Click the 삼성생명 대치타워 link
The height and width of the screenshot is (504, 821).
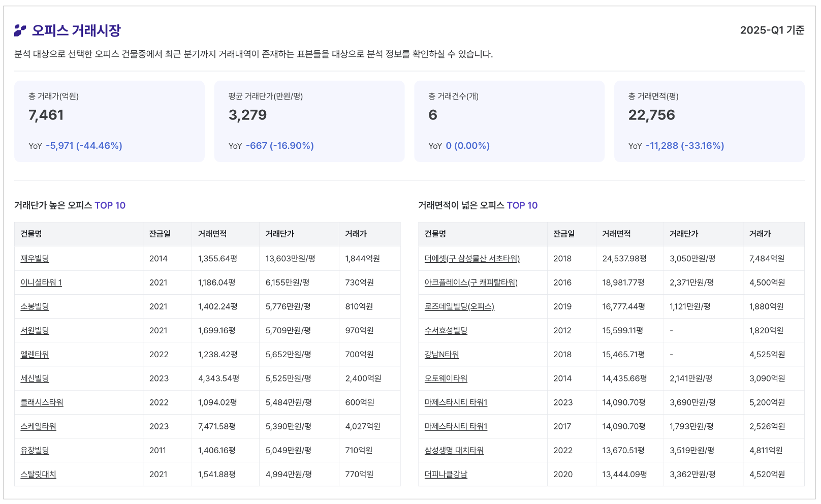pos(454,451)
